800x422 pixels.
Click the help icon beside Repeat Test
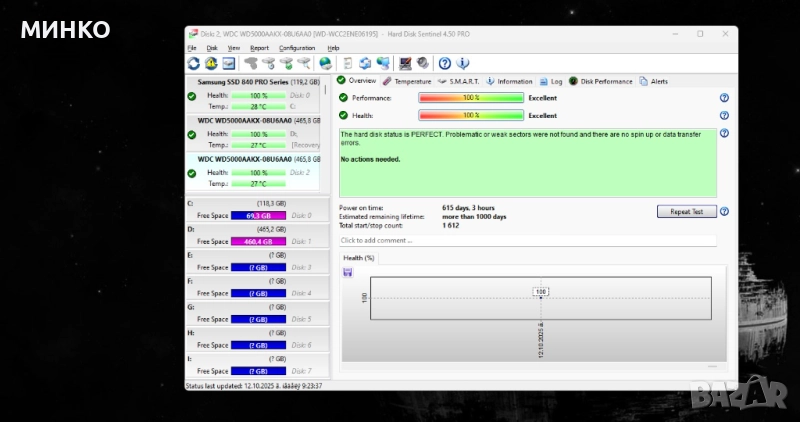(x=724, y=212)
